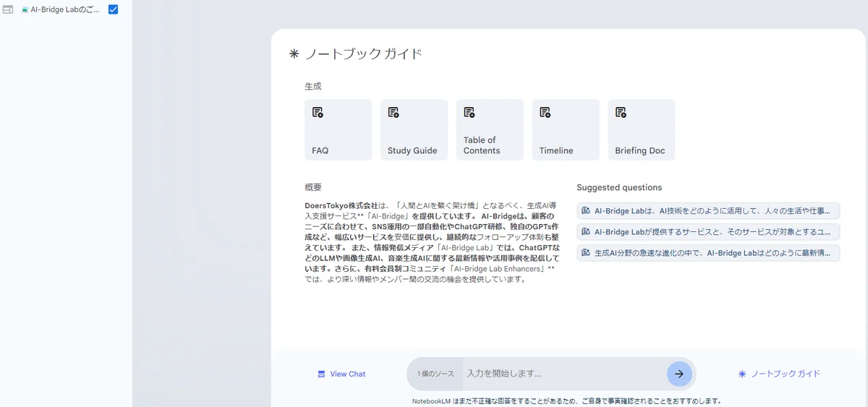Focus the 入力を開始します text input
The image size is (868, 407).
[x=563, y=374]
